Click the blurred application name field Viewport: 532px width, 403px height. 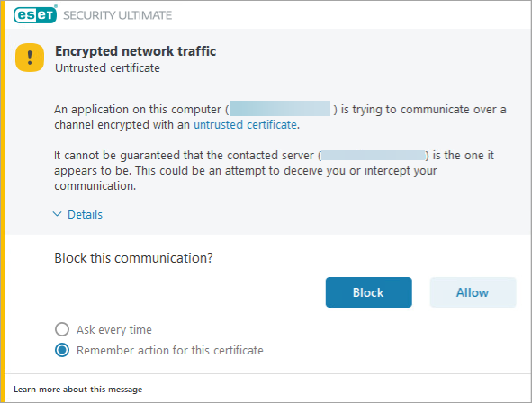click(x=280, y=109)
